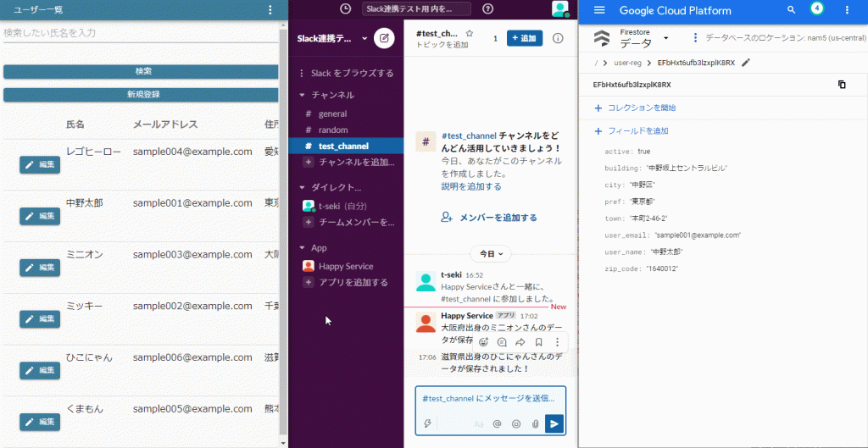Click user-reg breadcrumb in Firestore
The width and height of the screenshot is (868, 448).
[x=628, y=63]
